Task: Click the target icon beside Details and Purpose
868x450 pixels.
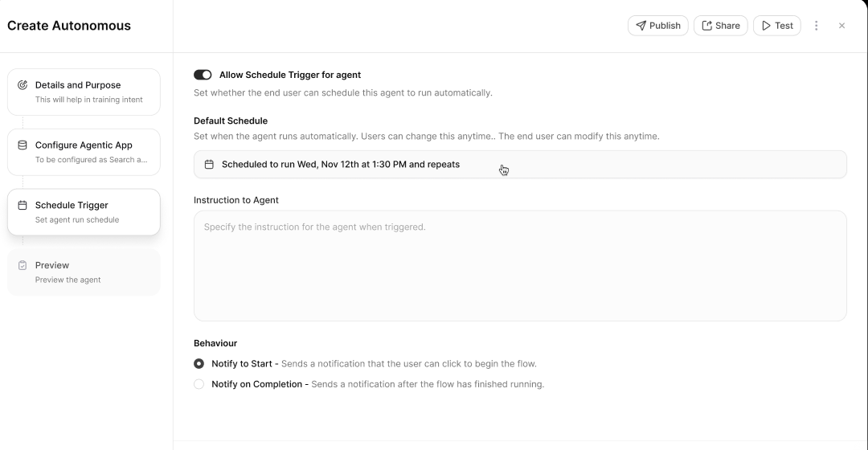Action: [x=23, y=85]
